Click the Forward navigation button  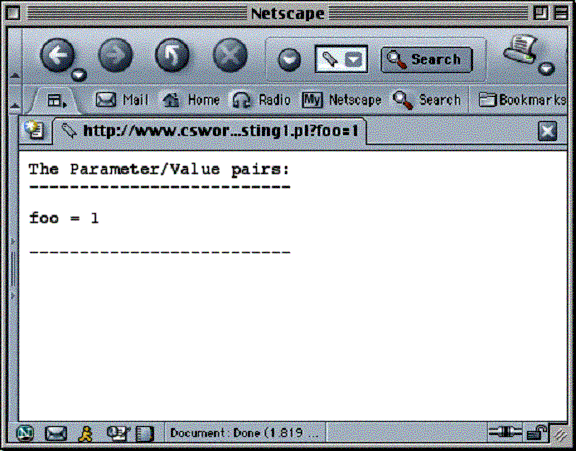[x=115, y=55]
